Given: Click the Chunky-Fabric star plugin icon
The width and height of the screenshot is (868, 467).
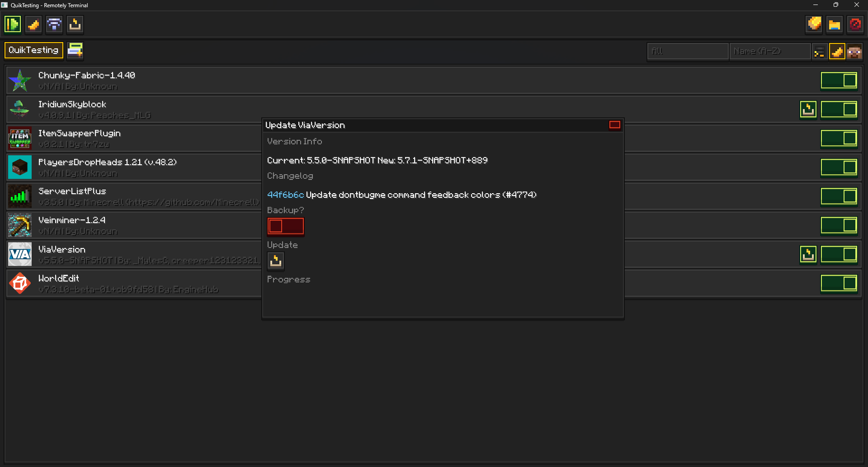Looking at the screenshot, I should 20,81.
